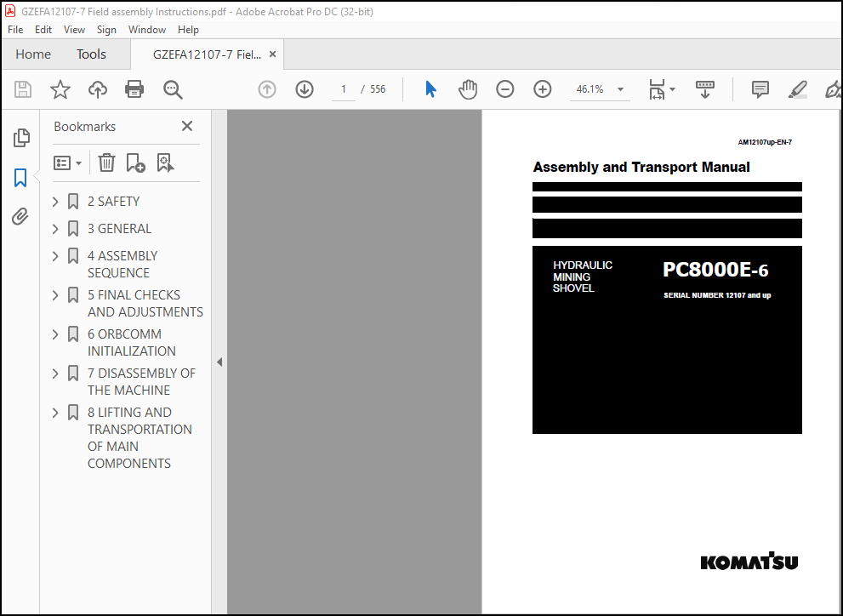Open the Sign menu
This screenshot has height=616, width=843.
tap(106, 30)
